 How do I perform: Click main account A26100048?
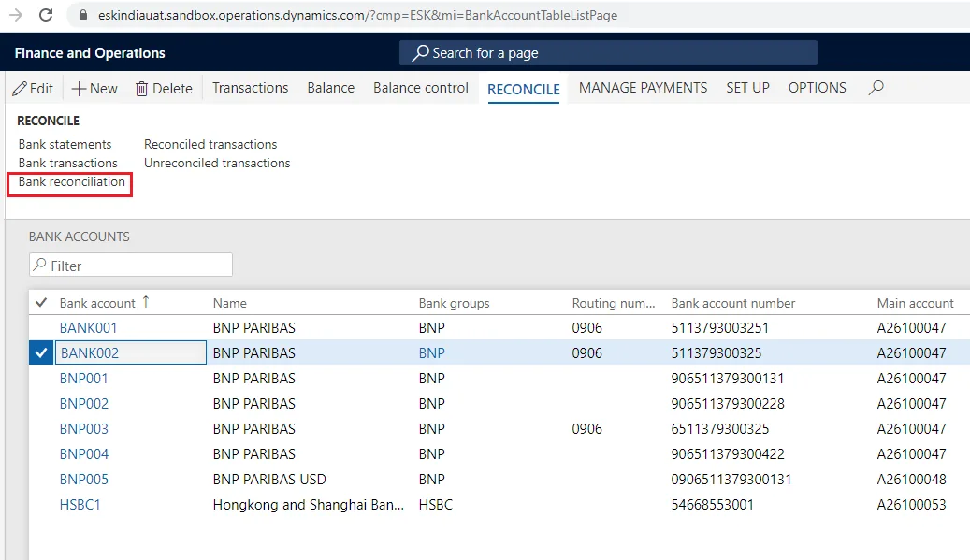[911, 480]
